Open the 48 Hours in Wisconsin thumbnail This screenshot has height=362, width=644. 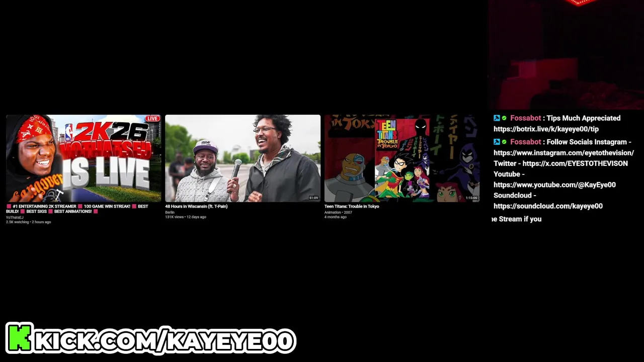coord(243,158)
